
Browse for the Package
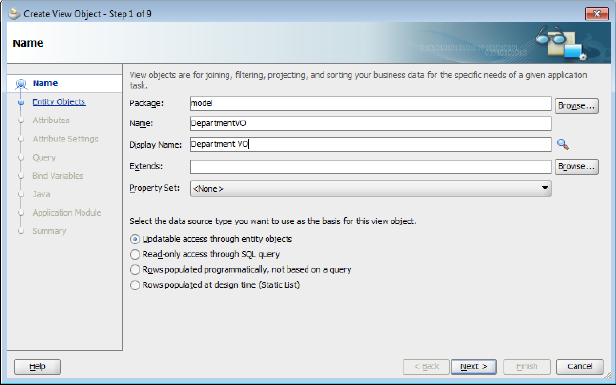(576, 106)
